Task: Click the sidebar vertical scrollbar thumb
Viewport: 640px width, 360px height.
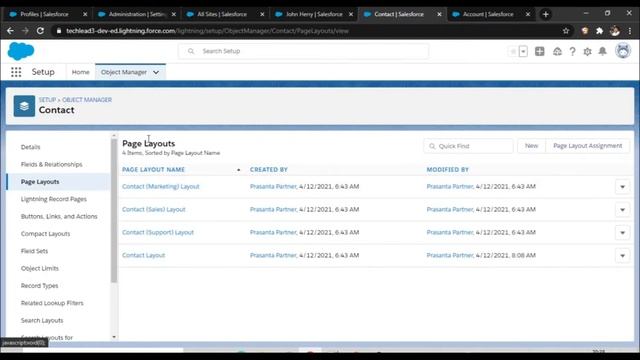Action: (114, 211)
